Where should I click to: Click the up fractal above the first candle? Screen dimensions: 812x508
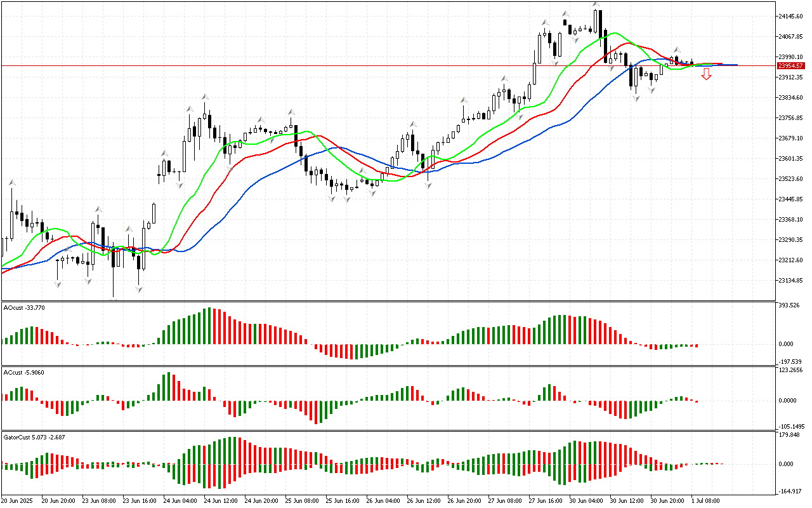[x=11, y=183]
